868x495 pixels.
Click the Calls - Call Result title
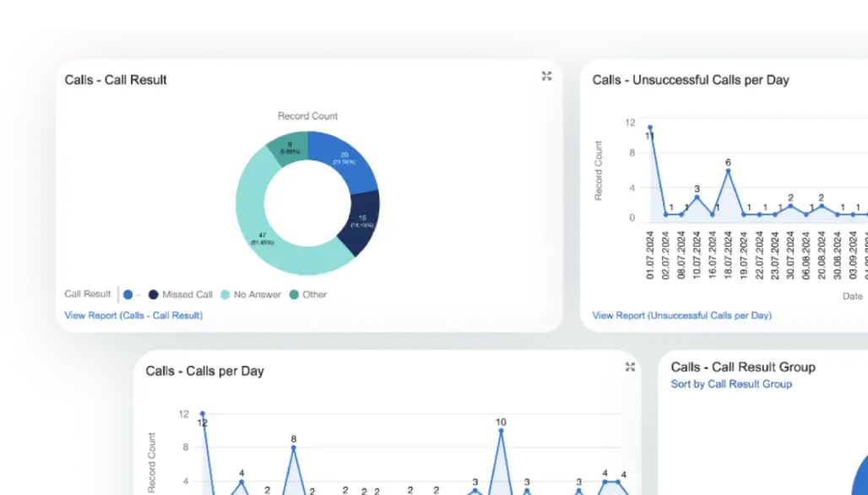click(116, 79)
